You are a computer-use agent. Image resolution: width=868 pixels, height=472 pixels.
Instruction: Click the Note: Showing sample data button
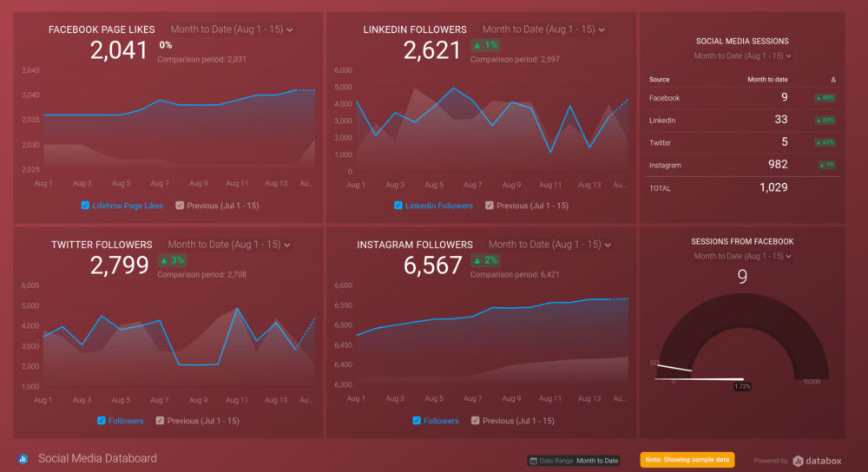click(x=687, y=460)
